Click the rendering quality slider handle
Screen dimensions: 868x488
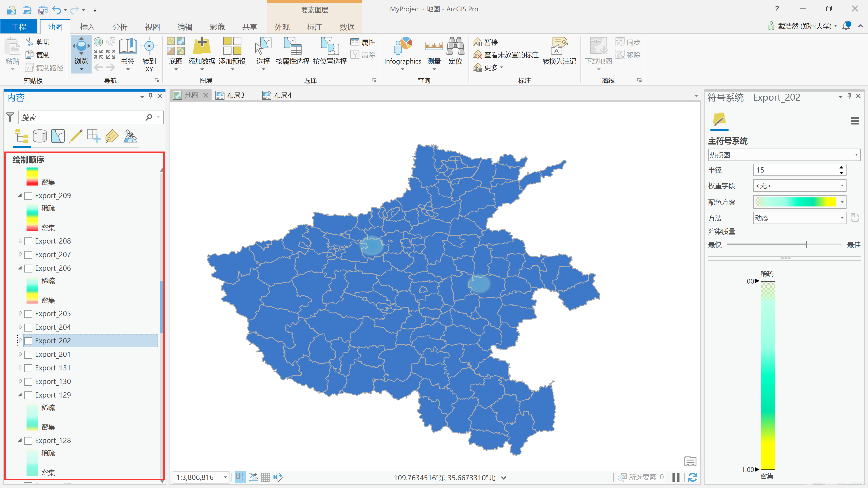[806, 245]
